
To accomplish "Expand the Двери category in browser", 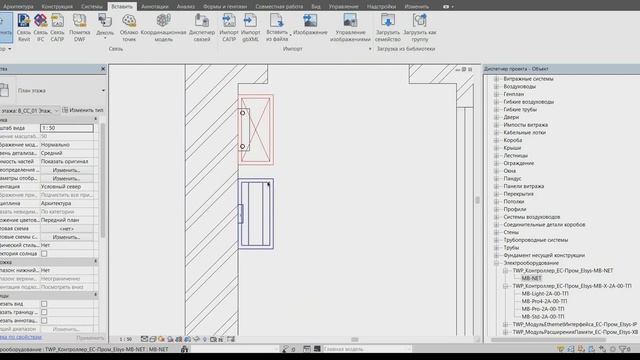I will pos(496,117).
